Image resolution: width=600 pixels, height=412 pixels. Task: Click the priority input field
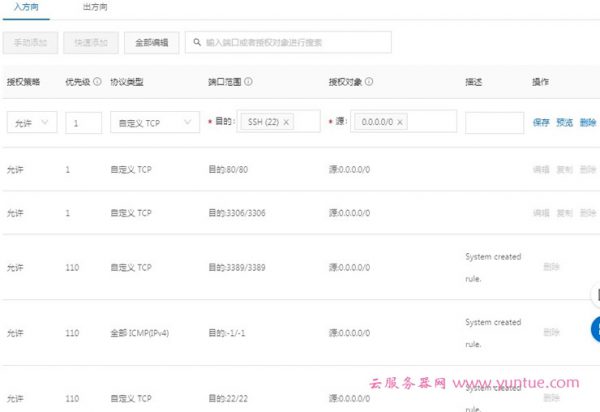[83, 122]
